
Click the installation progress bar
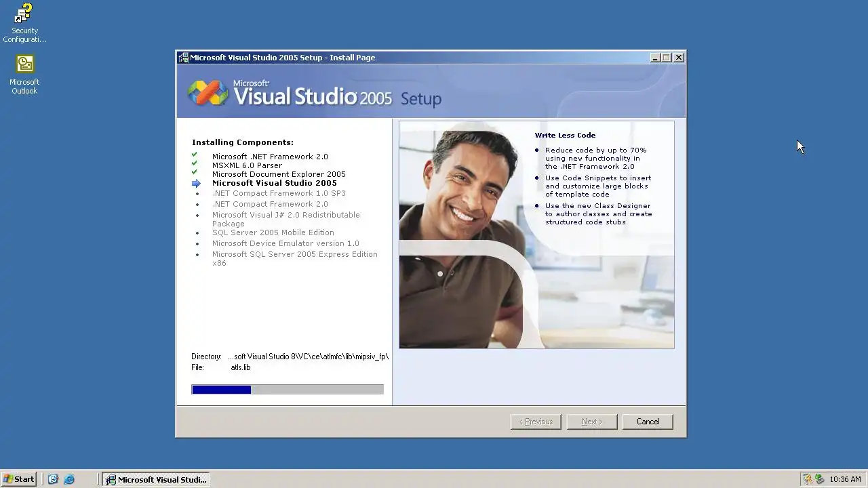(288, 389)
